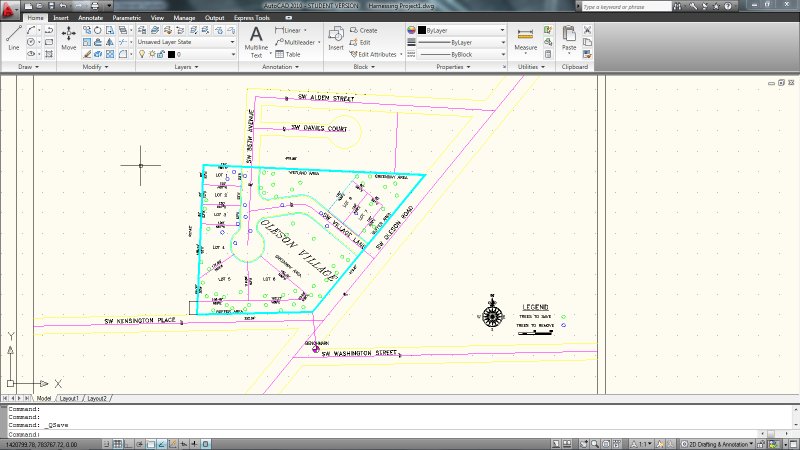Toggle the layer lightbulb on/off icon

click(142, 54)
